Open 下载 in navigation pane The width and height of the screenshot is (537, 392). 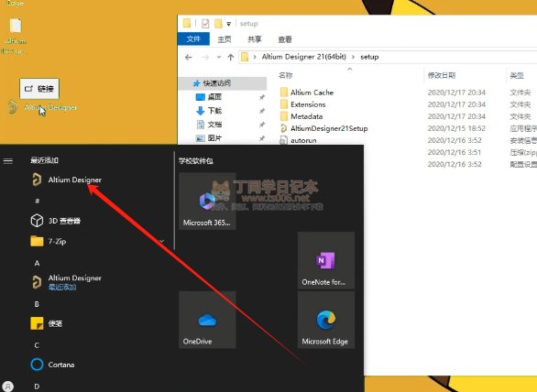[214, 111]
